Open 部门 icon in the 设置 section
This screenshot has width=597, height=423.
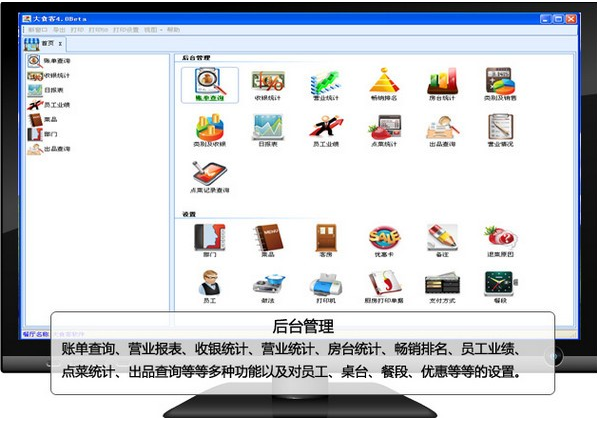210,241
